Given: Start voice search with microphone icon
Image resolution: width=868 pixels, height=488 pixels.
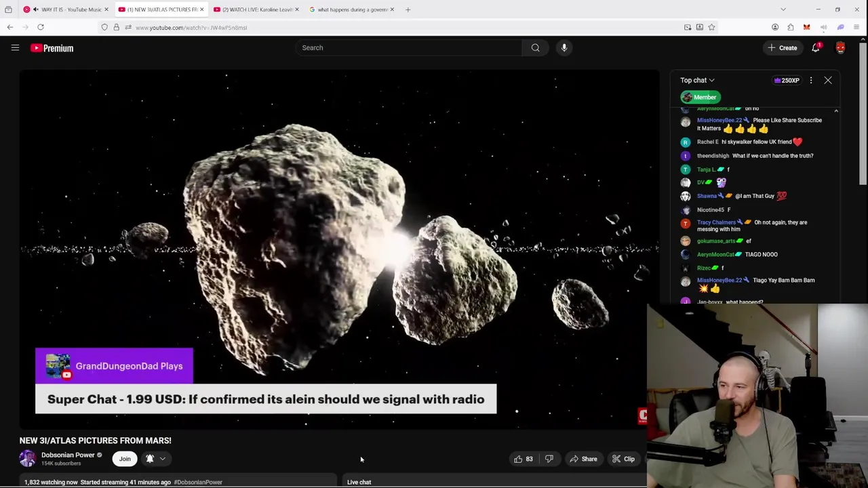Looking at the screenshot, I should (x=564, y=47).
